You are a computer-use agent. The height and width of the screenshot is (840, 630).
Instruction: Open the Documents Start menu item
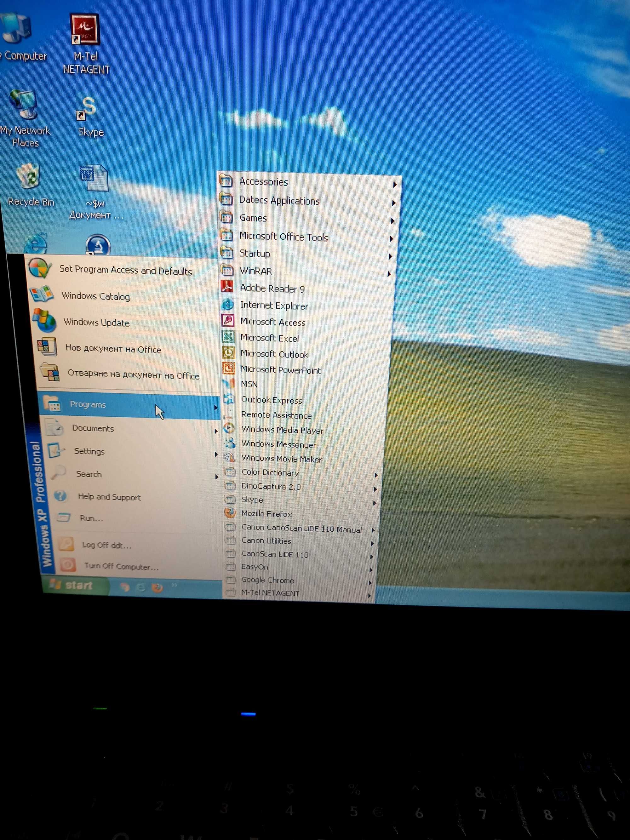click(131, 429)
